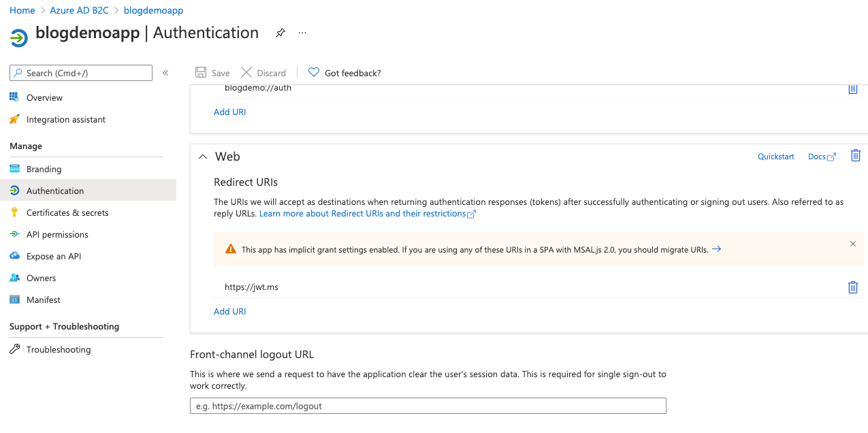Open API permissions page

click(57, 234)
